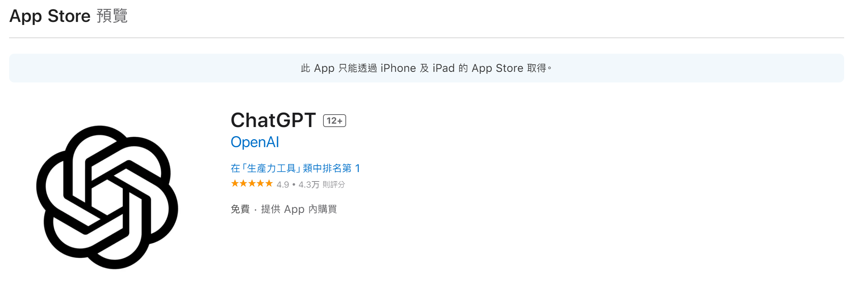Click the 4.3万 則評分 ratings count
868x301 pixels.
[x=322, y=185]
